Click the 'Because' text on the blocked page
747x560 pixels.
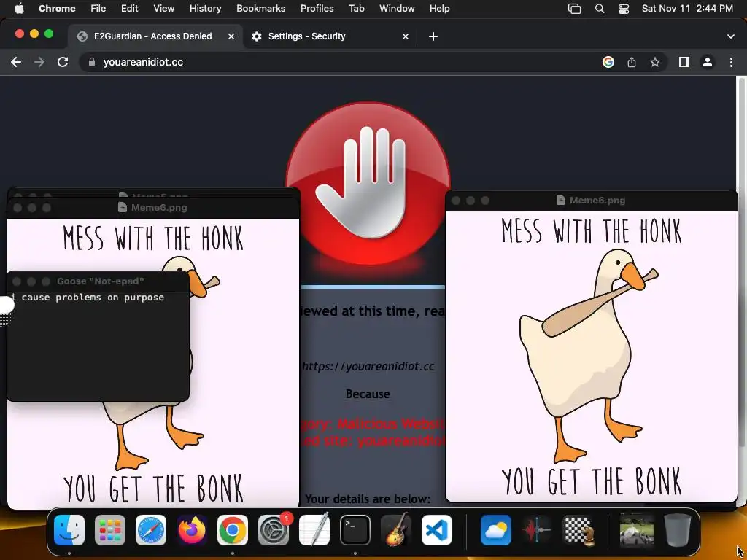tap(368, 394)
